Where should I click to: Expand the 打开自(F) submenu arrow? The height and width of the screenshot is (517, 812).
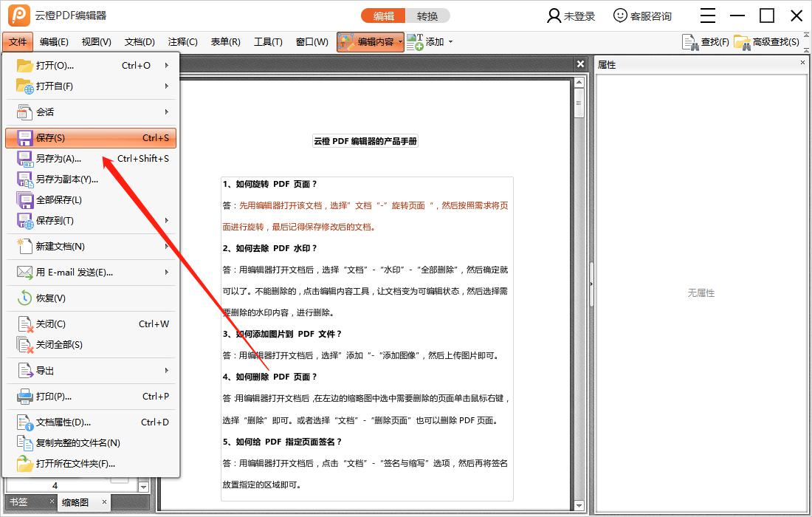tap(167, 86)
